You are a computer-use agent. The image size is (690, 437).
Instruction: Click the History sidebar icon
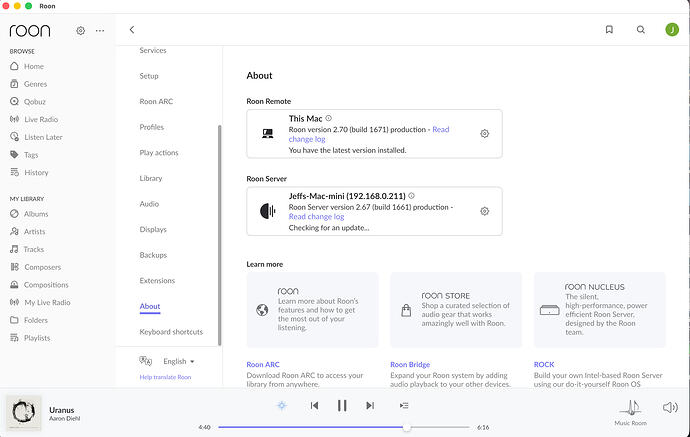[14, 172]
